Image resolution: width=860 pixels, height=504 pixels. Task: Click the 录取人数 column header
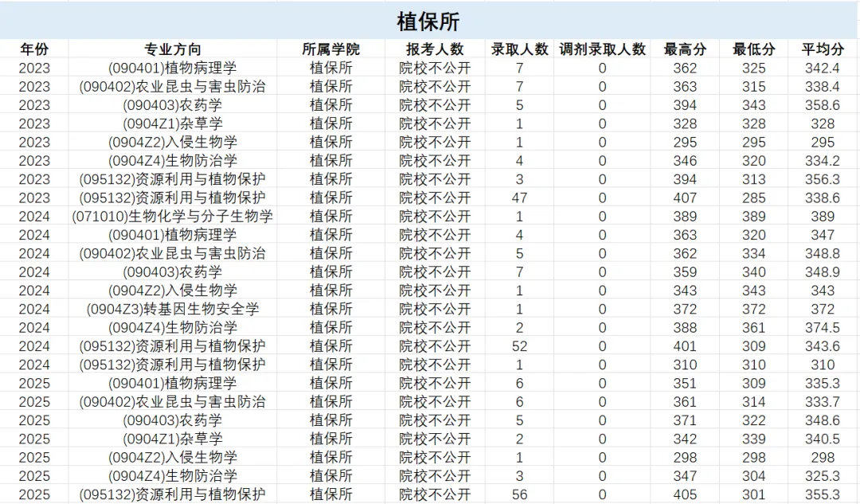[519, 49]
